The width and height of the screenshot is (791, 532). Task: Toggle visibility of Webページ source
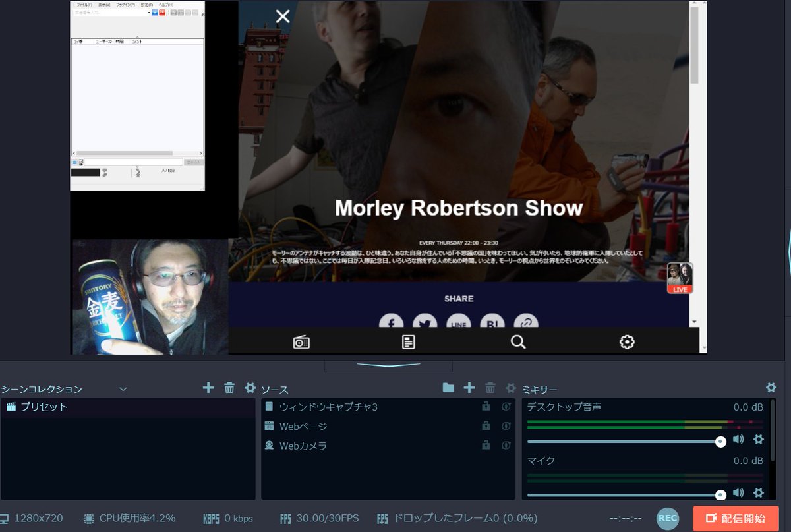point(506,426)
